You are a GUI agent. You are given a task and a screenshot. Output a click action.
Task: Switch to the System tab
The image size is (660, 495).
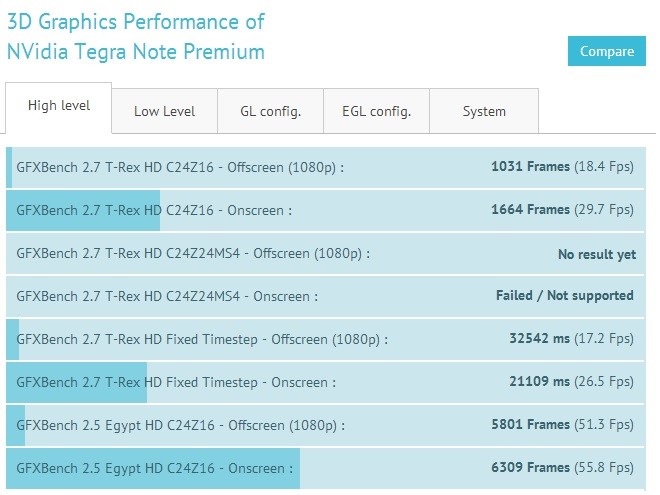pos(484,111)
